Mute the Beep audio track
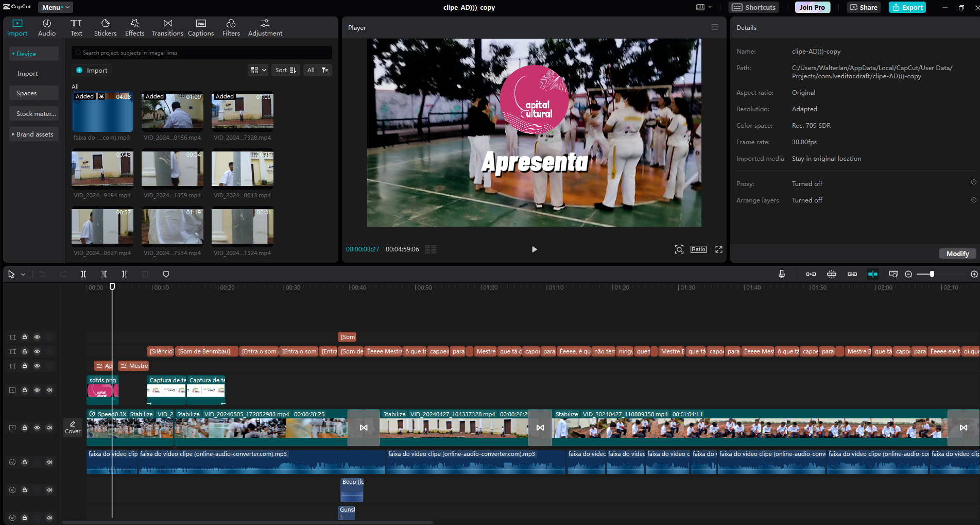Screen dimensions: 980x525 tap(49, 490)
